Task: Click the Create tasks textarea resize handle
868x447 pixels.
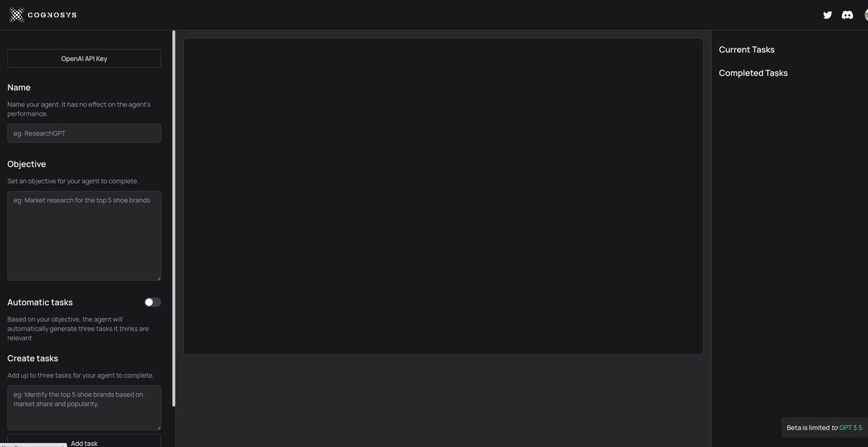Action: click(158, 427)
